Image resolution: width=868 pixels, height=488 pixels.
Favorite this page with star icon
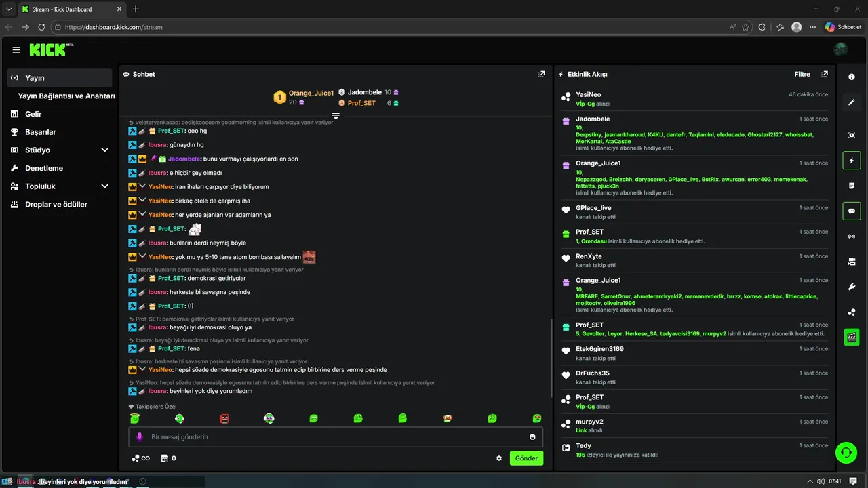(746, 27)
